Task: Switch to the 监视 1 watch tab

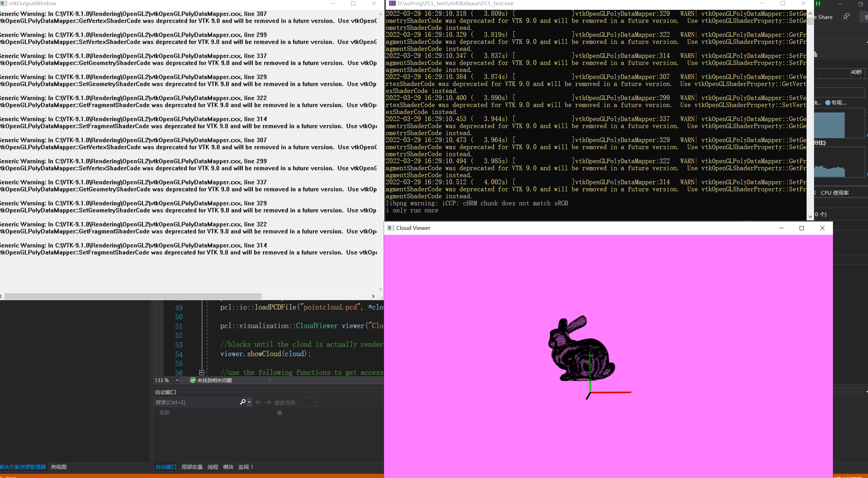Action: point(245,467)
